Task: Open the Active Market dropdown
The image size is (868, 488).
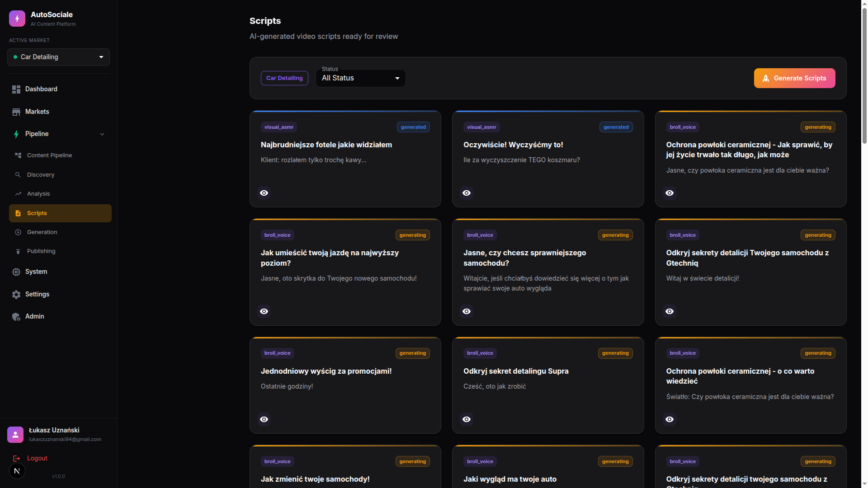Action: (x=58, y=57)
